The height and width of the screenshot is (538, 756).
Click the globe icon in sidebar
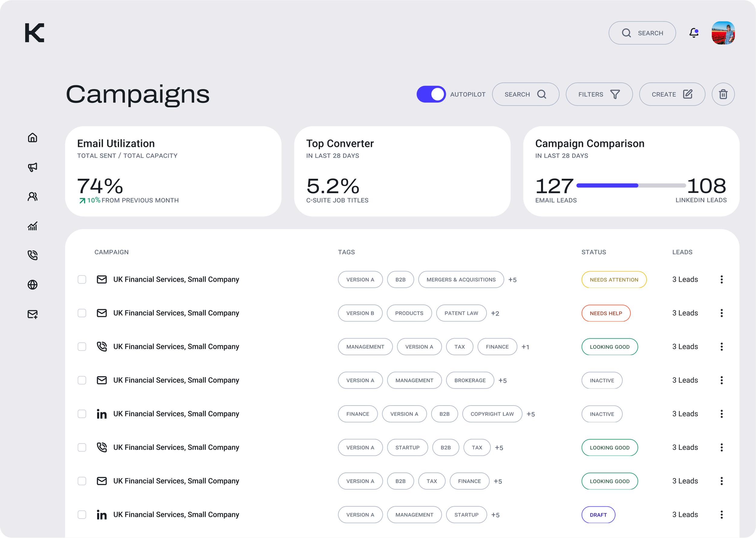point(32,285)
